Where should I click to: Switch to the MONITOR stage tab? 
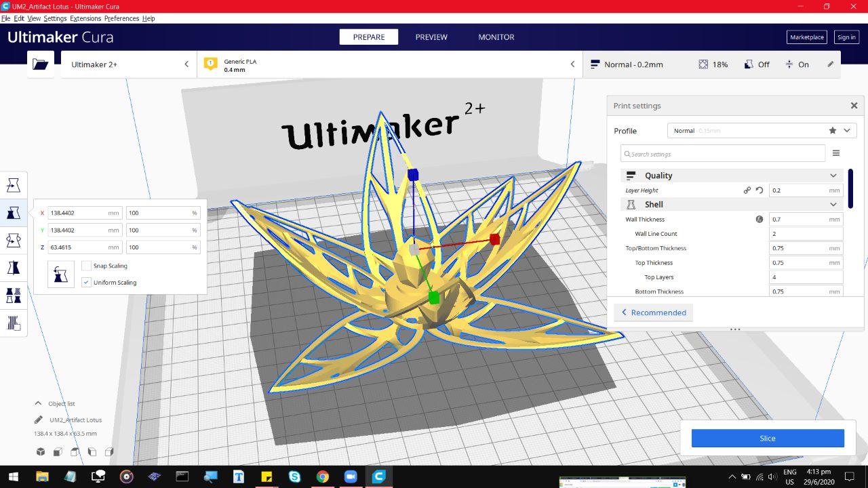(x=496, y=37)
